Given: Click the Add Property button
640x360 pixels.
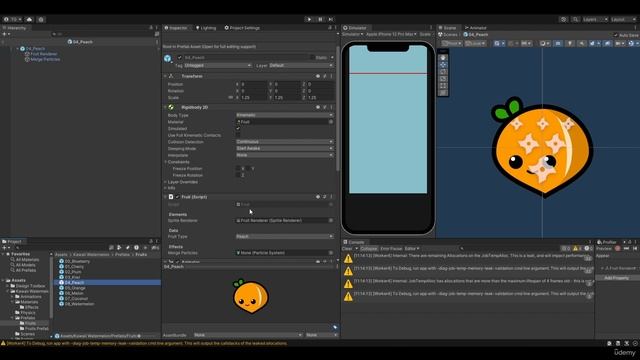Looking at the screenshot, I should [x=616, y=278].
